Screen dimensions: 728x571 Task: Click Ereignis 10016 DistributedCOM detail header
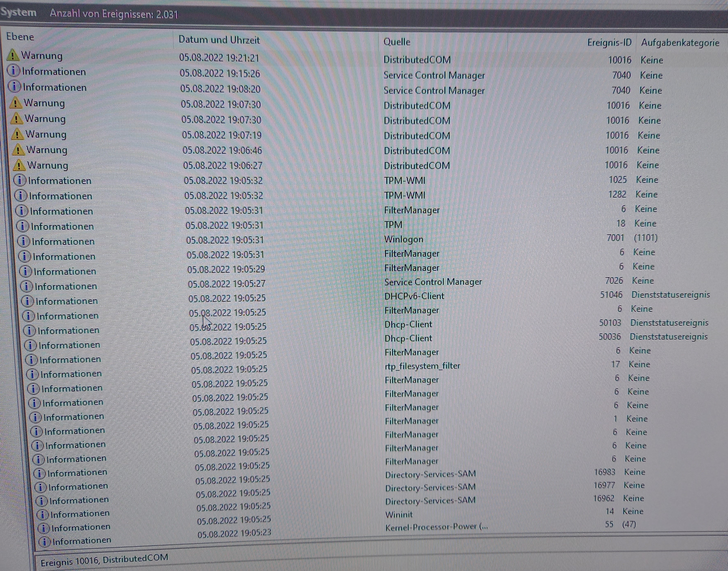[104, 560]
